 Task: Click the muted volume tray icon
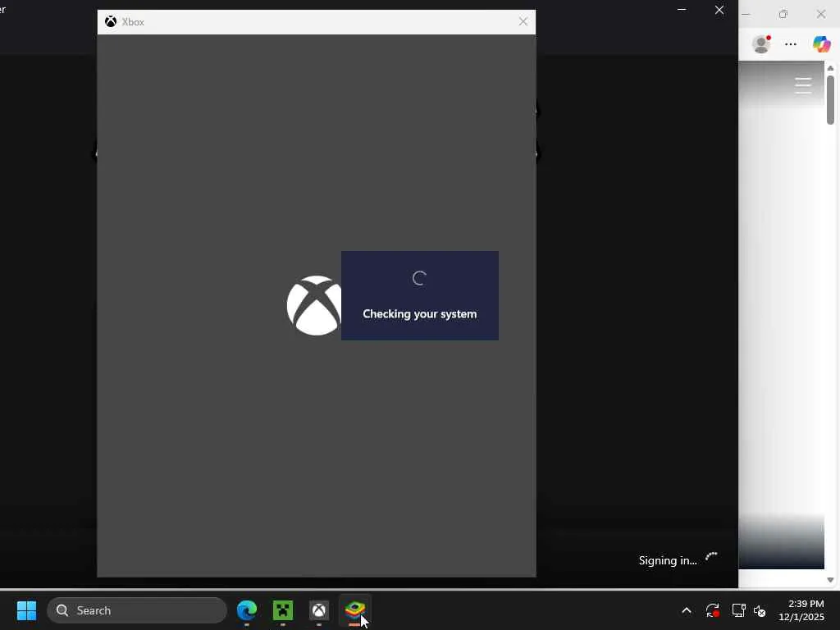(760, 610)
